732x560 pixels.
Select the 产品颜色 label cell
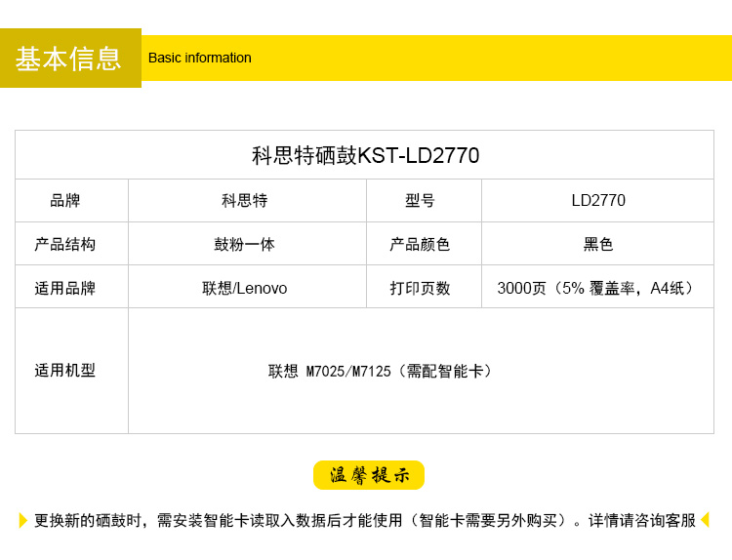(x=420, y=244)
